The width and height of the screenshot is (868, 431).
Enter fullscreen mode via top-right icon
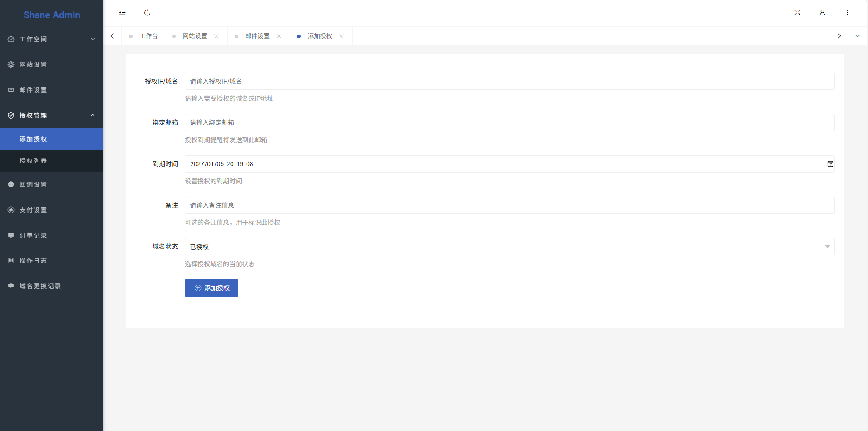797,13
